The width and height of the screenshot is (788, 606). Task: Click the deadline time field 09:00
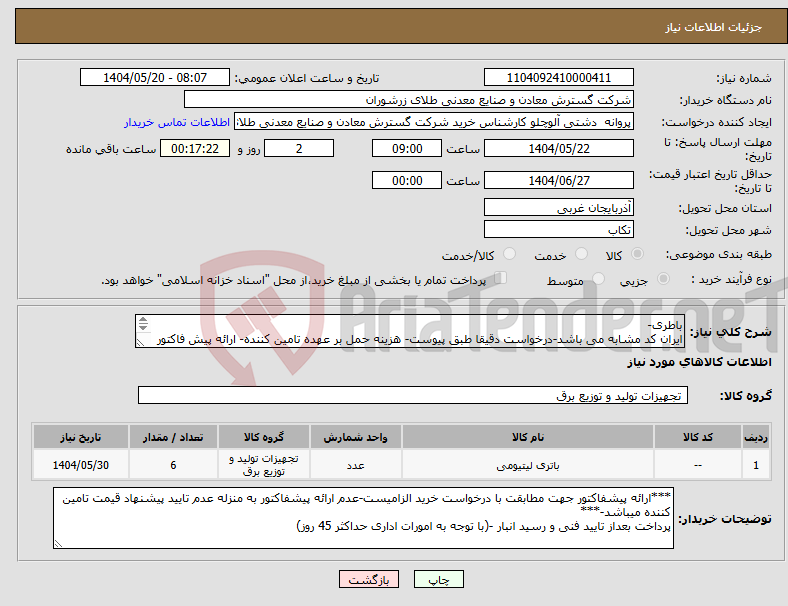click(407, 148)
